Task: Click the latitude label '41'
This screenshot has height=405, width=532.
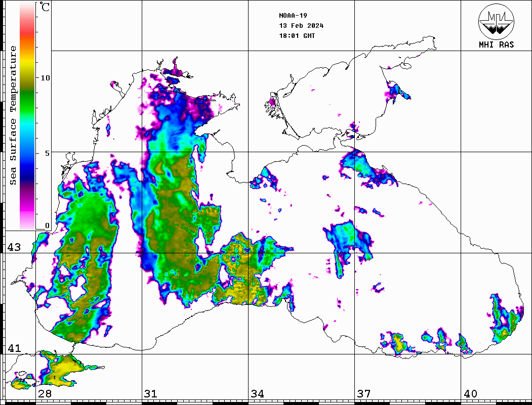Action: click(x=14, y=348)
